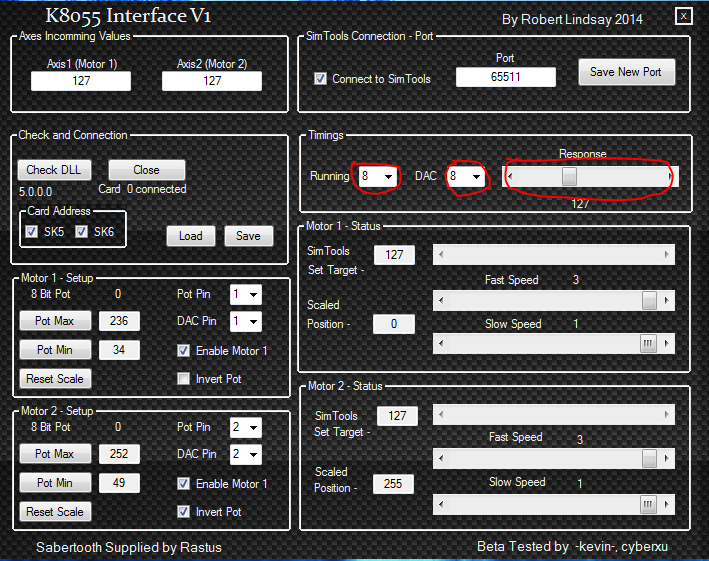Click Motor 1 Reset Scale button
Screen dimensions: 709x561
(55, 379)
